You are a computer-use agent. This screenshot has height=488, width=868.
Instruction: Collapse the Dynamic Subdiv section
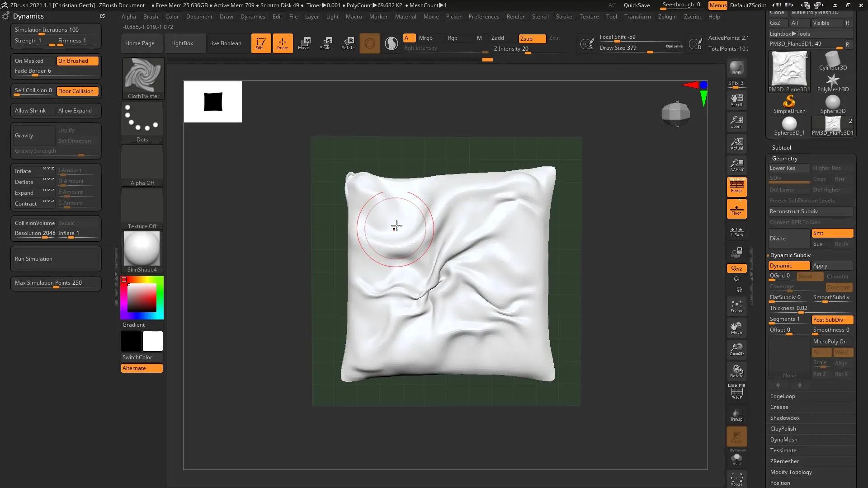point(790,255)
